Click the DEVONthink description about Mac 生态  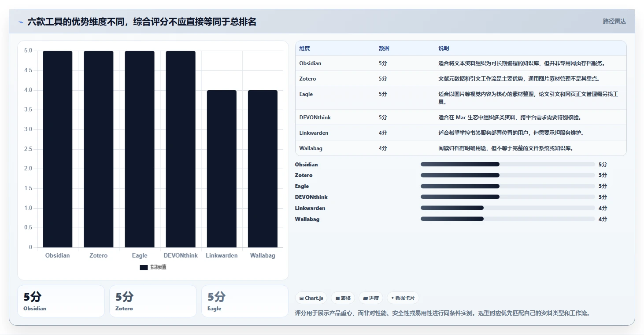coord(510,118)
